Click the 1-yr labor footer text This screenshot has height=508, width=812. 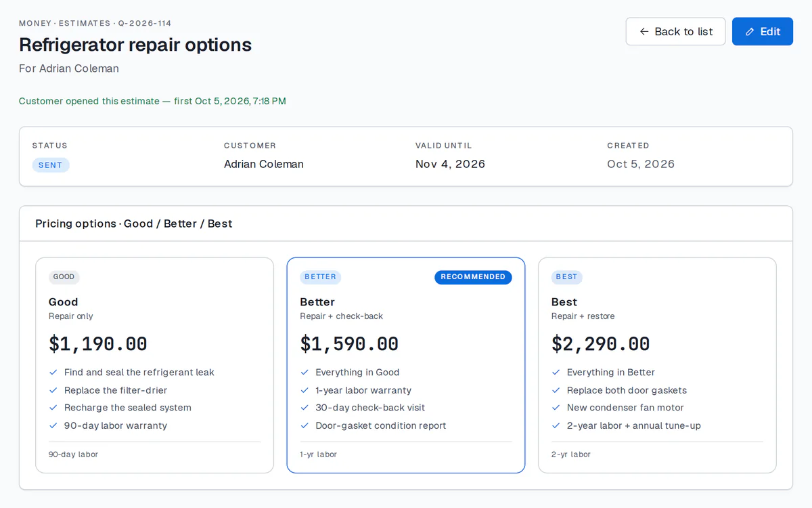[319, 454]
